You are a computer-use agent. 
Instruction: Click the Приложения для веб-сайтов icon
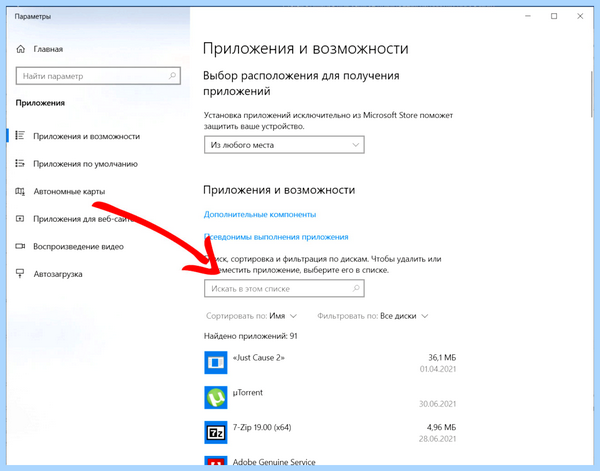[20, 219]
